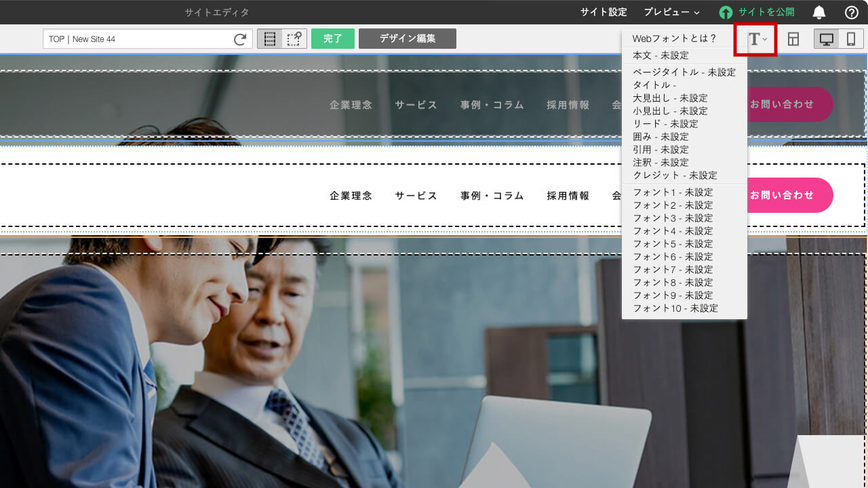Open サイト設定

coord(604,12)
